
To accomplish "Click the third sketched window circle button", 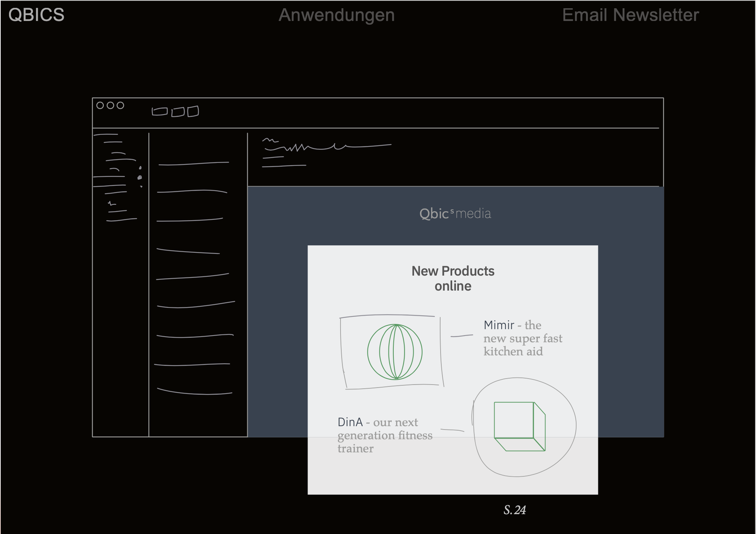I will (x=120, y=106).
